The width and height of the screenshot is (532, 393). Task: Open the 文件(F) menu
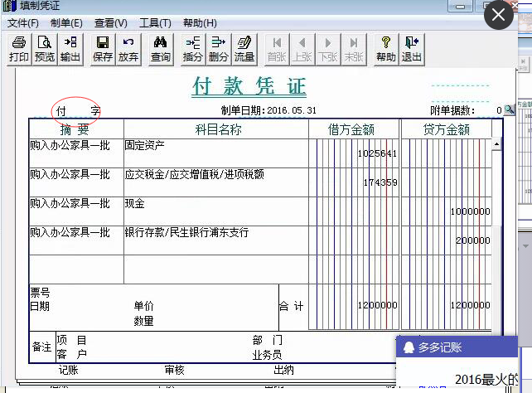point(23,22)
